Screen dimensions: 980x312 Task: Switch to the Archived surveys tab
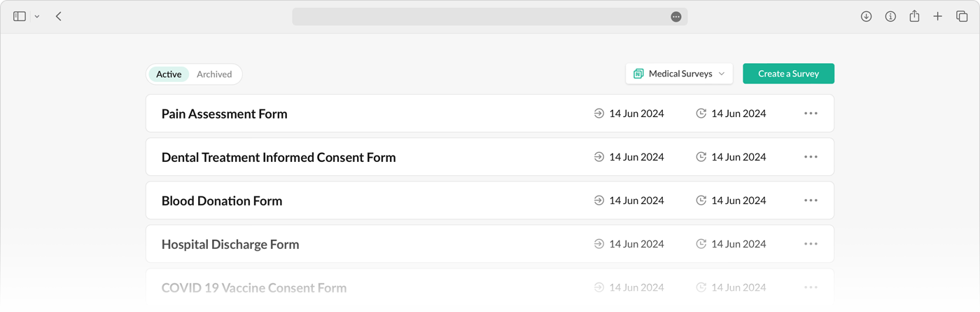(x=214, y=74)
